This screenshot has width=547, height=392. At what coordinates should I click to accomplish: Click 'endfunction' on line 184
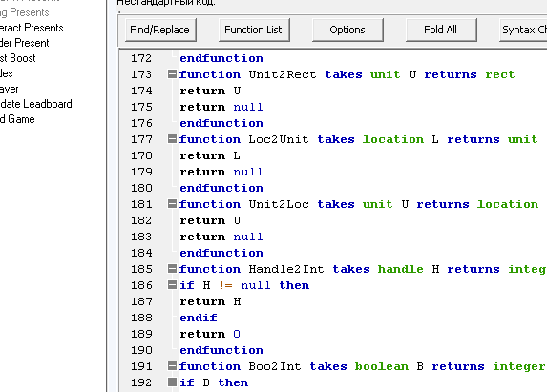click(221, 253)
